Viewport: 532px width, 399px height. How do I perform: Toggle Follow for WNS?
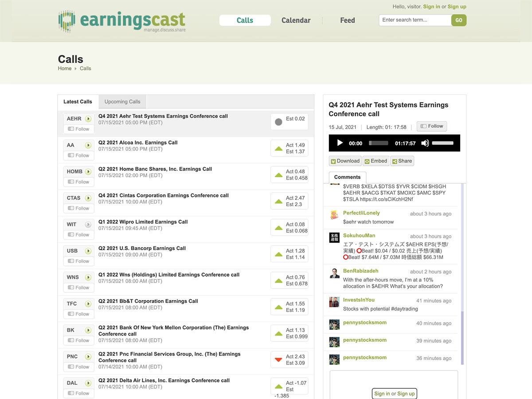click(78, 288)
